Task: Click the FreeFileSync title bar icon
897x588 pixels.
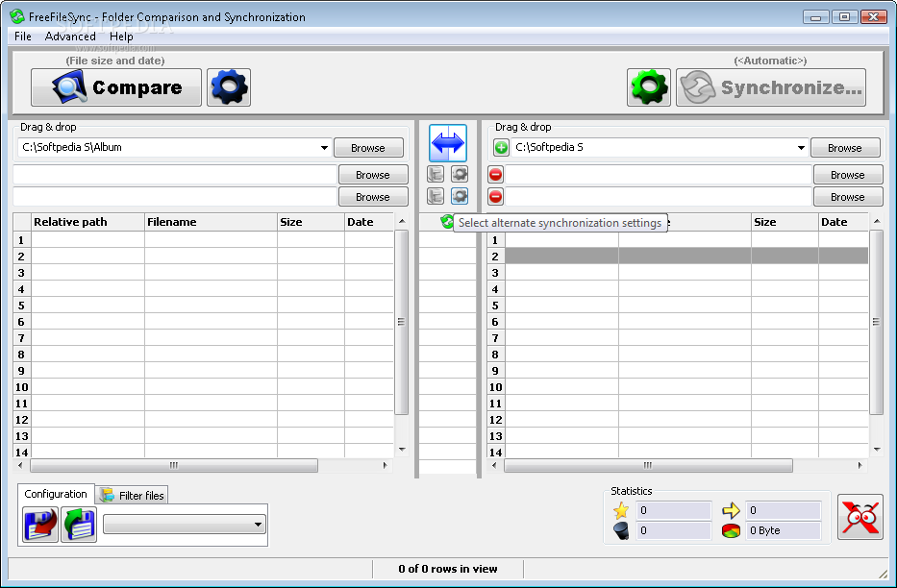Action: pos(16,16)
